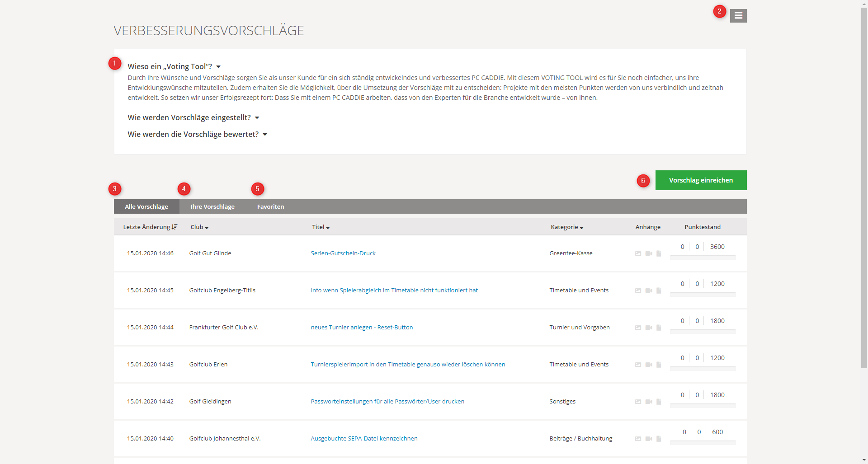Click image attachment icon for Serien-Gutschein-Druck
868x464 pixels.
(638, 253)
